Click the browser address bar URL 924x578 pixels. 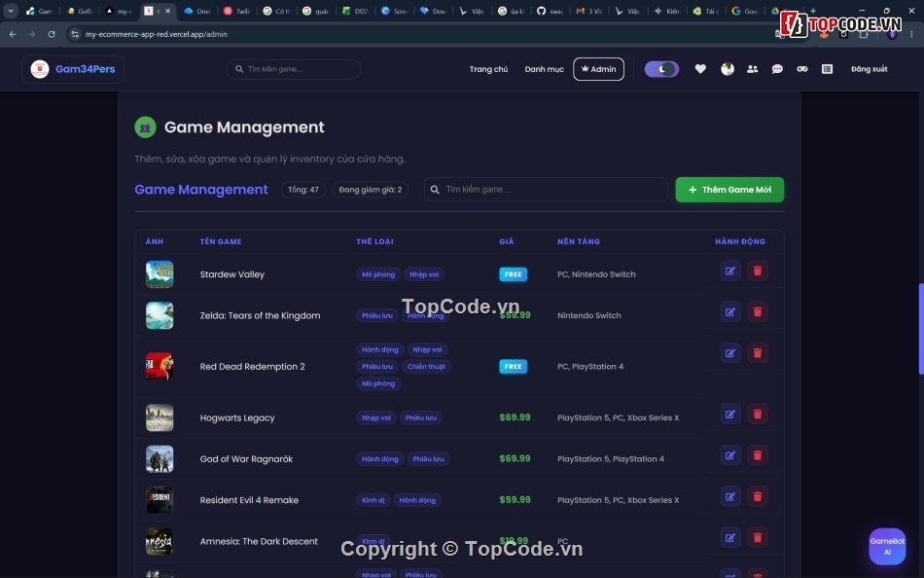click(157, 34)
